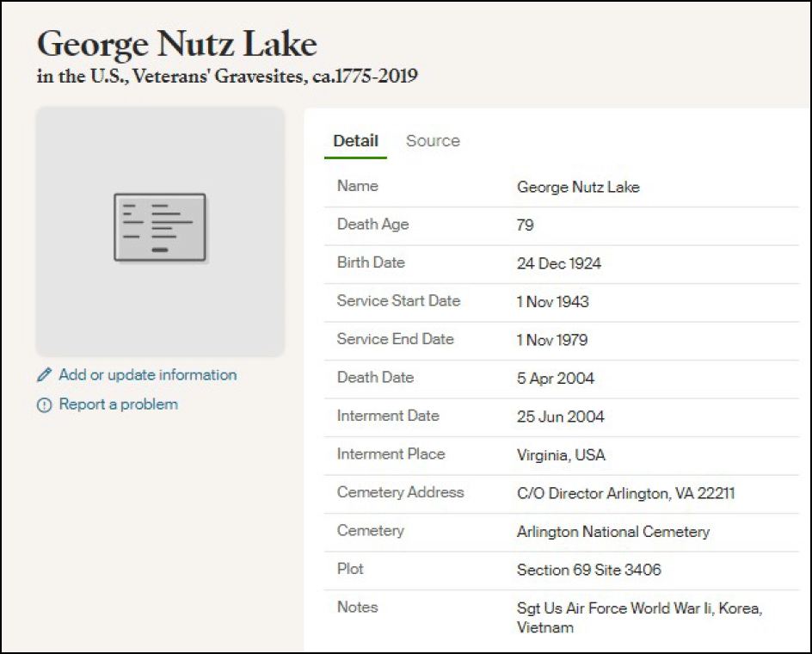The width and height of the screenshot is (812, 654).
Task: Click the Add or update information link
Action: point(147,375)
